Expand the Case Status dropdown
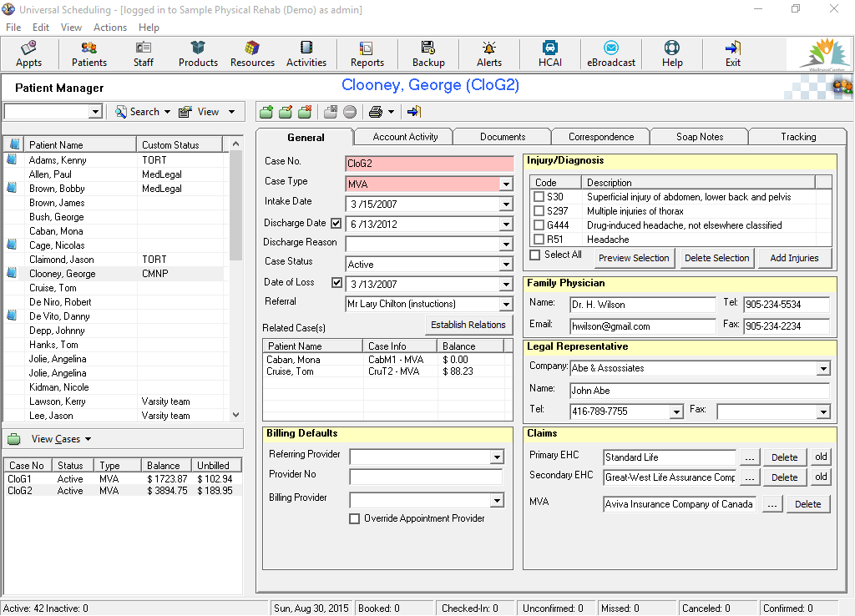The image size is (855, 616). [x=505, y=265]
